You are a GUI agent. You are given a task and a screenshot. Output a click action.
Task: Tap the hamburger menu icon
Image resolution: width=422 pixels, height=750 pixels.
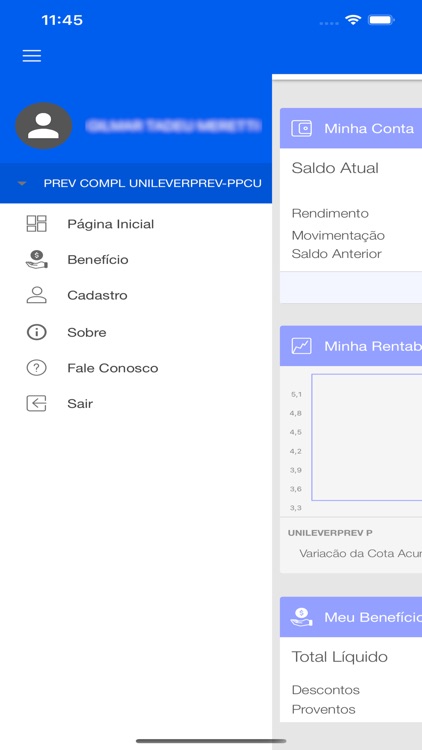pos(32,56)
